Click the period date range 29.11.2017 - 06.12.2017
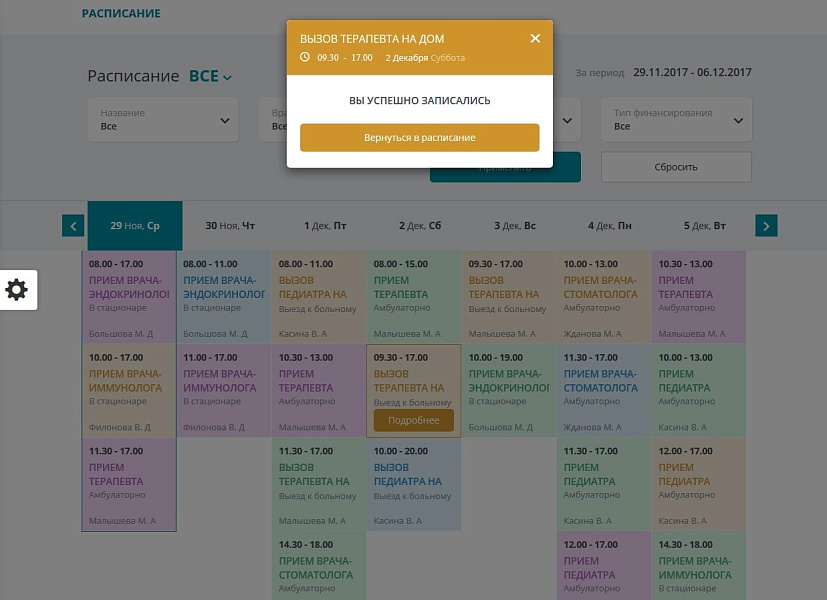827x600 pixels. coord(692,73)
